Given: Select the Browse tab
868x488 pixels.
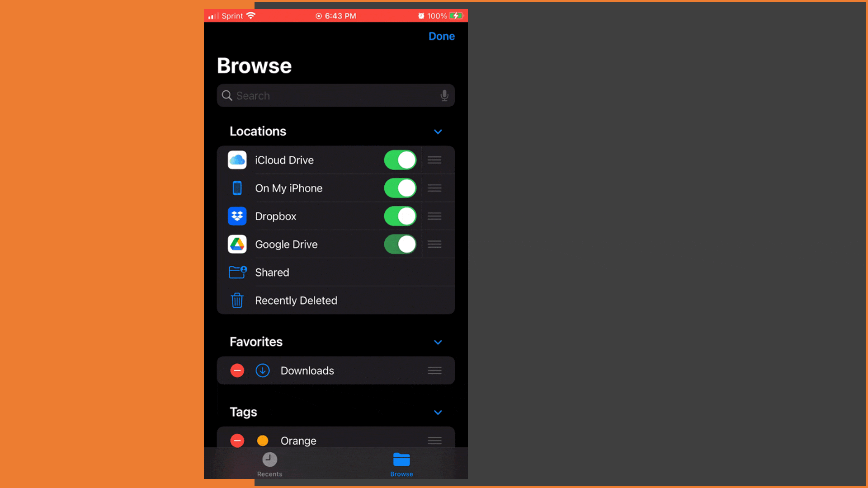Looking at the screenshot, I should pyautogui.click(x=401, y=464).
